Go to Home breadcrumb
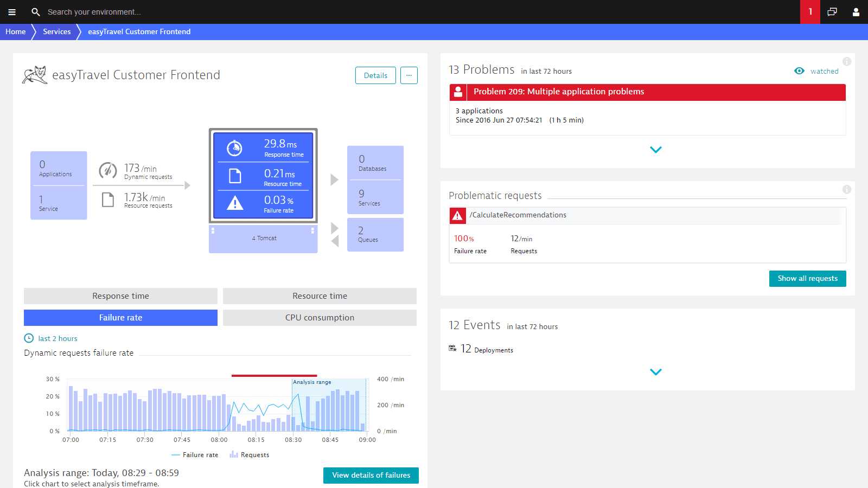Image resolution: width=868 pixels, height=488 pixels. point(16,31)
